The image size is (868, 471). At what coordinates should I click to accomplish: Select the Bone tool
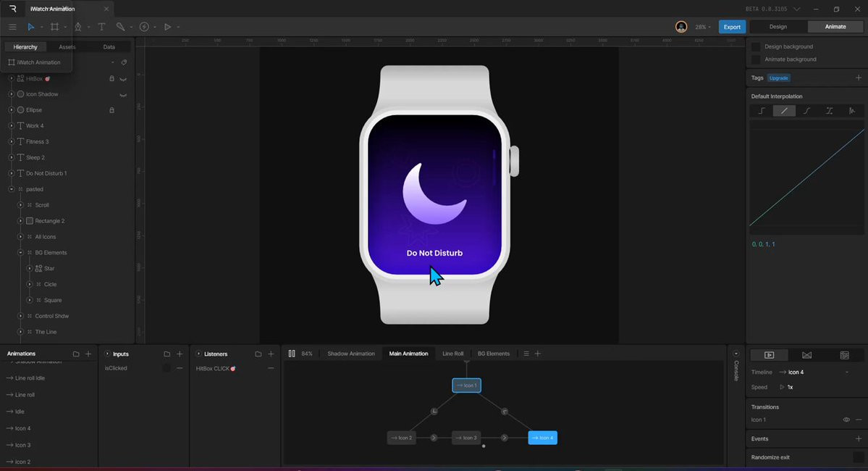tap(120, 27)
